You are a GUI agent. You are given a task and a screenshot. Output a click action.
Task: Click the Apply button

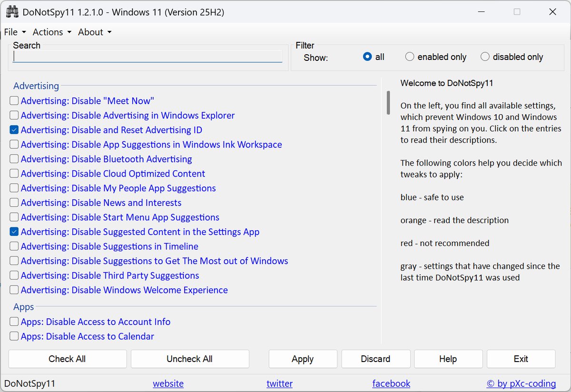click(x=303, y=359)
